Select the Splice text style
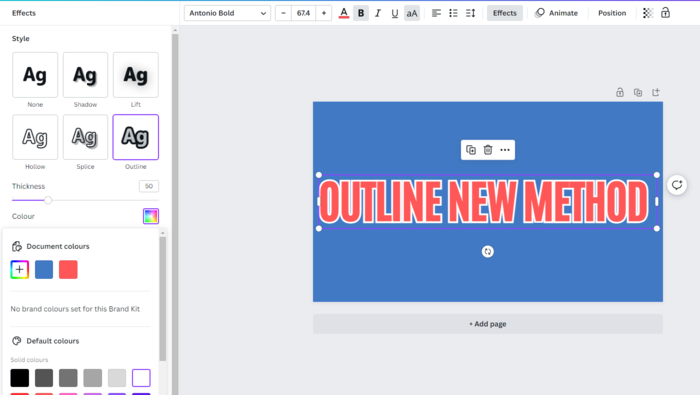 [85, 137]
